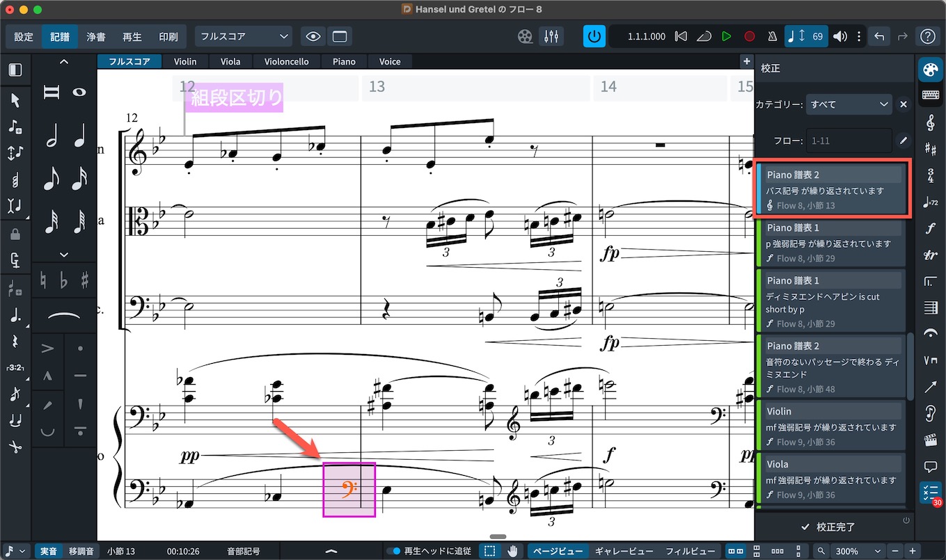The width and height of the screenshot is (946, 560).
Task: Open the Violin layout tab
Action: coord(185,61)
